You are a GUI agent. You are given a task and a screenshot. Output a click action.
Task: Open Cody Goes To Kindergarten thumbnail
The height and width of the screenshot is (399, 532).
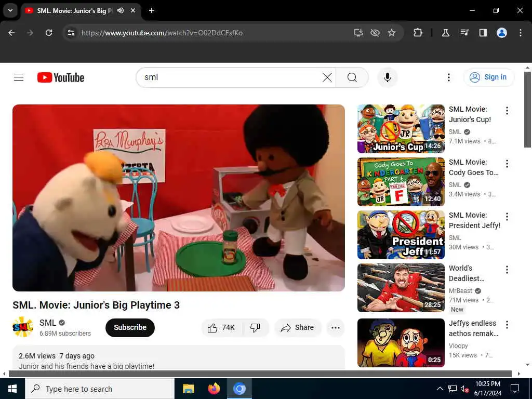401,182
